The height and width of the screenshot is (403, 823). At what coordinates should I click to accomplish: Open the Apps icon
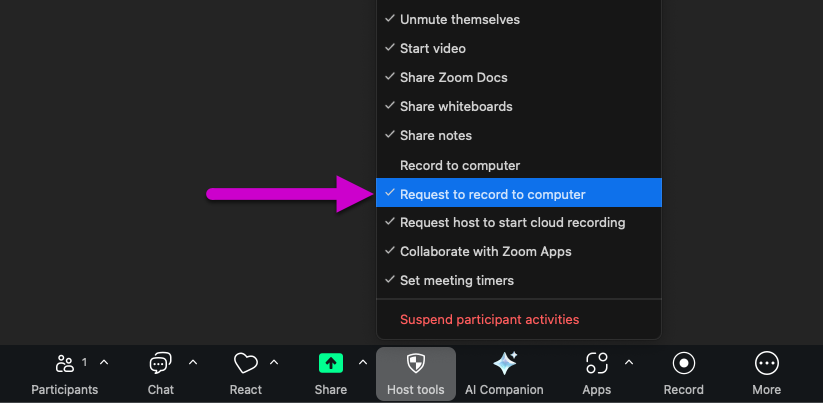pos(597,363)
